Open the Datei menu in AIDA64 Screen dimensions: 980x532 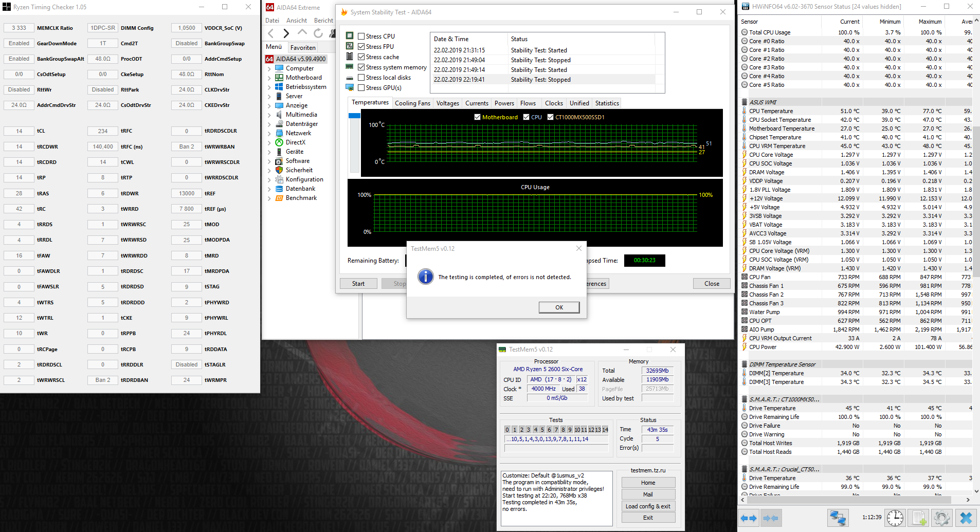tap(272, 21)
